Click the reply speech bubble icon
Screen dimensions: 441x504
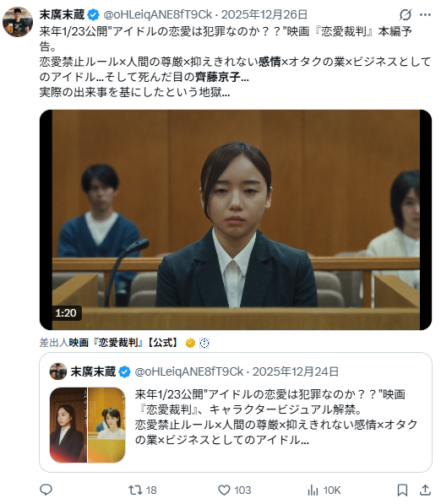tap(46, 490)
